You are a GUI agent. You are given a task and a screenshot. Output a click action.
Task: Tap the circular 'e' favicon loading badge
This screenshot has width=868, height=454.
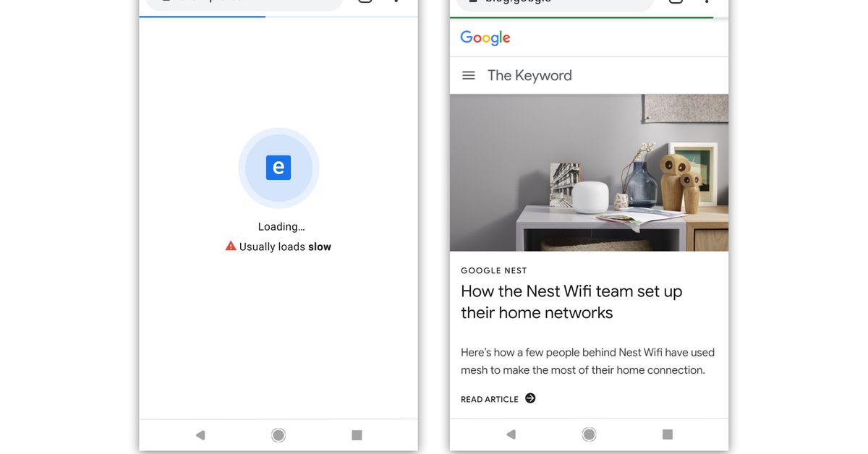pyautogui.click(x=278, y=168)
